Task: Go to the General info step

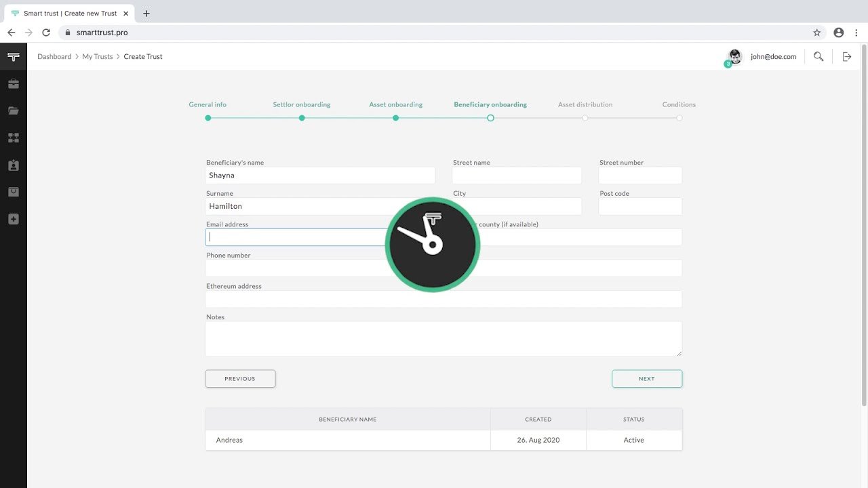Action: (x=208, y=104)
